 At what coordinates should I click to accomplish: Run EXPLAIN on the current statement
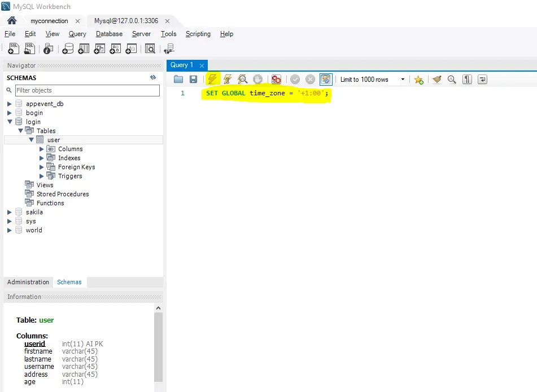[x=242, y=80]
